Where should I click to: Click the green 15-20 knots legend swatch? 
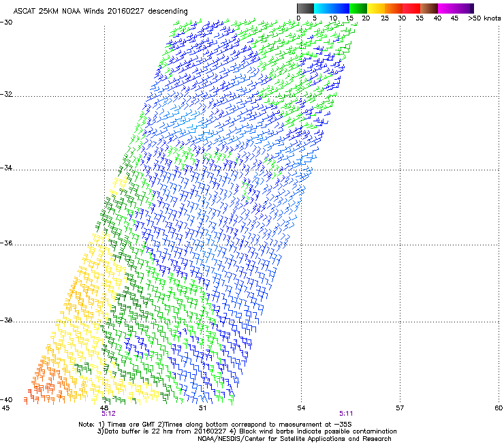(x=358, y=8)
